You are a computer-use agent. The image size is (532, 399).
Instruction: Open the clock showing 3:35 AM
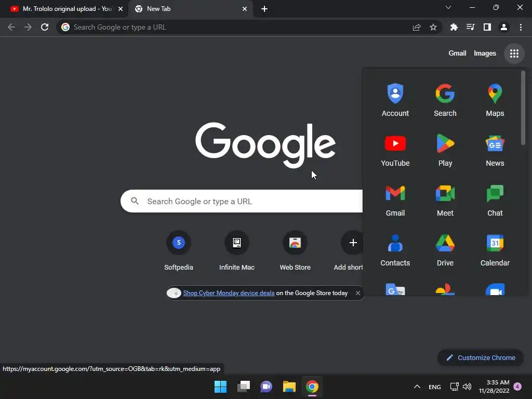click(494, 387)
